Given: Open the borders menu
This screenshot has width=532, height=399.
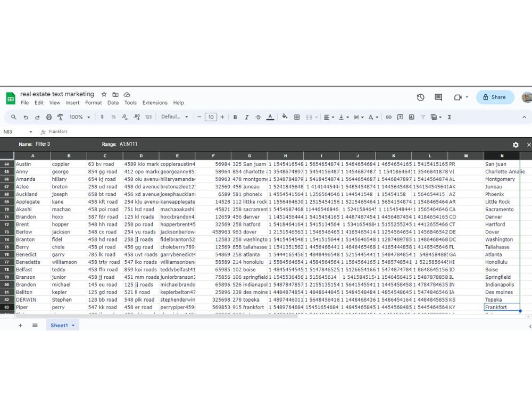Looking at the screenshot, I should tap(297, 117).
